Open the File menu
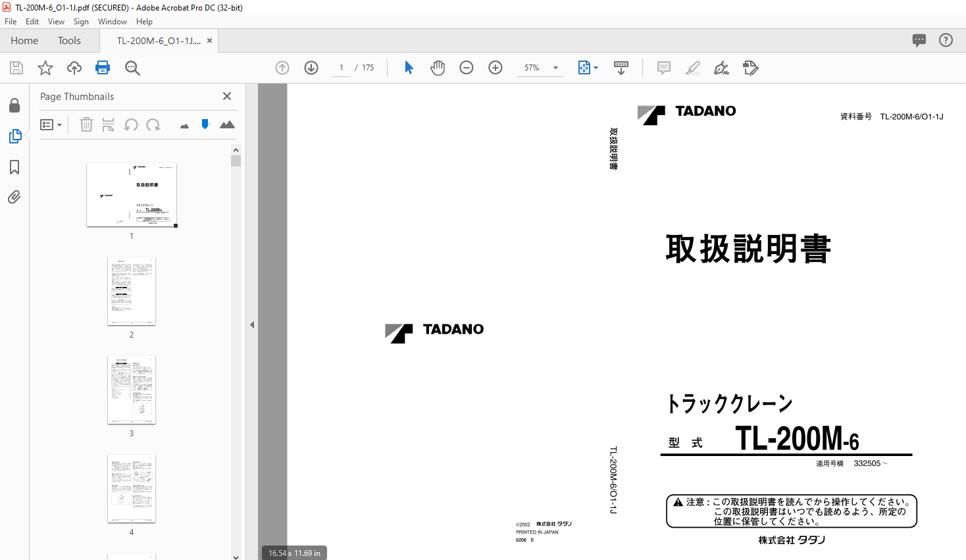The image size is (966, 560). tap(11, 22)
